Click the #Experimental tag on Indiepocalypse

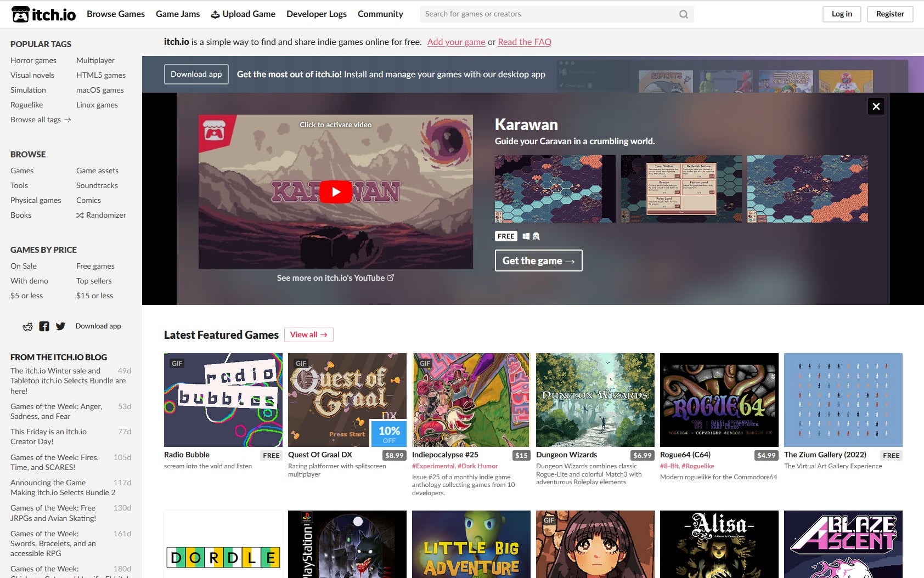point(433,466)
